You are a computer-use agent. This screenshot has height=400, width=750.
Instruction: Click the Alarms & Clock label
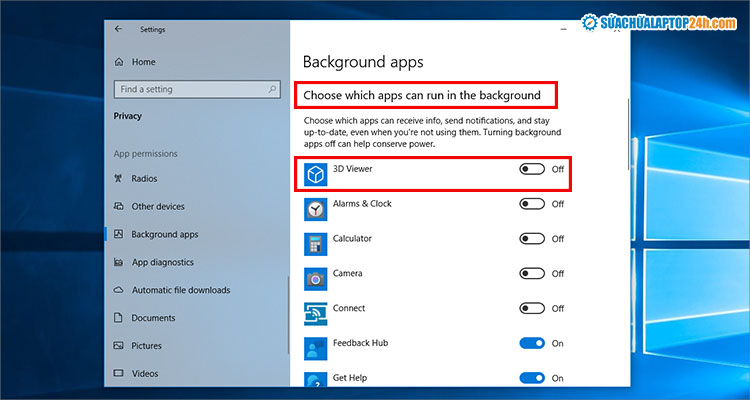362,203
